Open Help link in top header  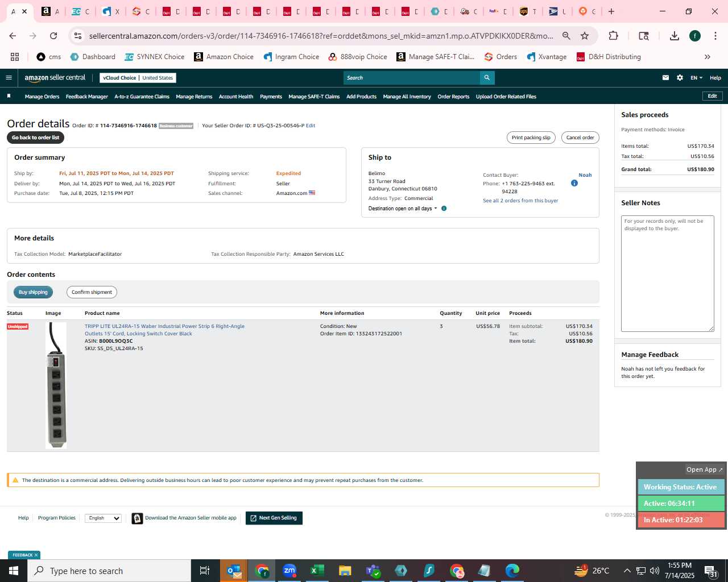[x=715, y=78]
